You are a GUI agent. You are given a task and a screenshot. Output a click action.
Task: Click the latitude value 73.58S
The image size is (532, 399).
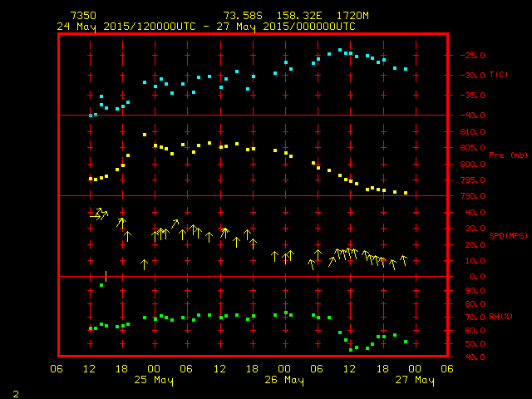coord(240,16)
